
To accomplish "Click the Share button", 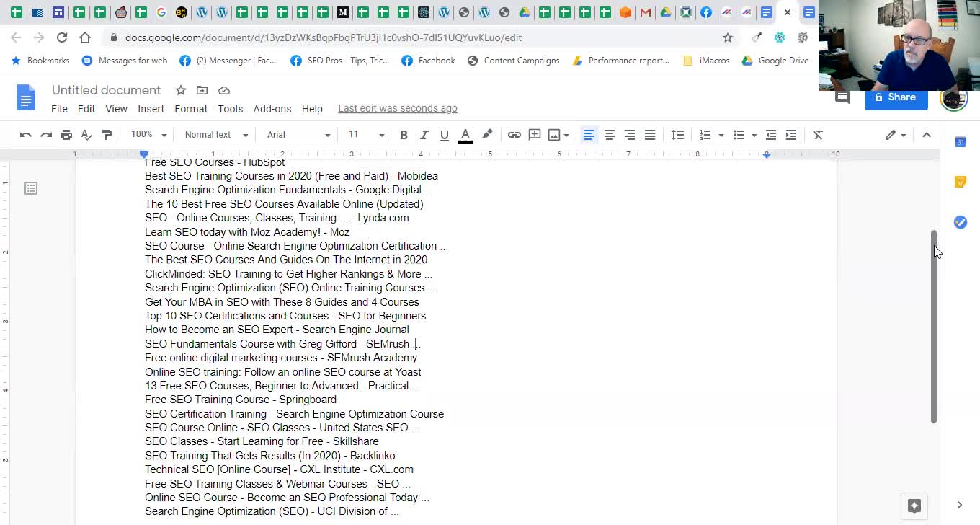I will tap(896, 97).
